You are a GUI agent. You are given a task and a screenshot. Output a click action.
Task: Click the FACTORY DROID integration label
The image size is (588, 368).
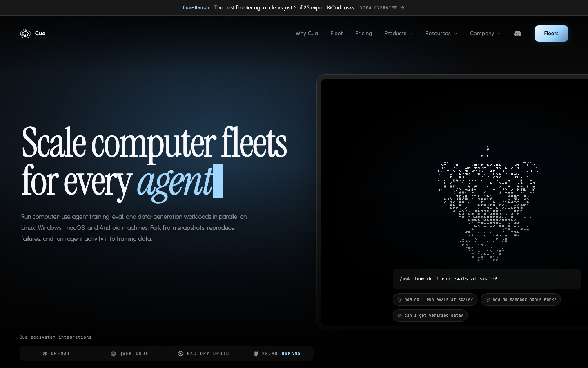(208, 354)
